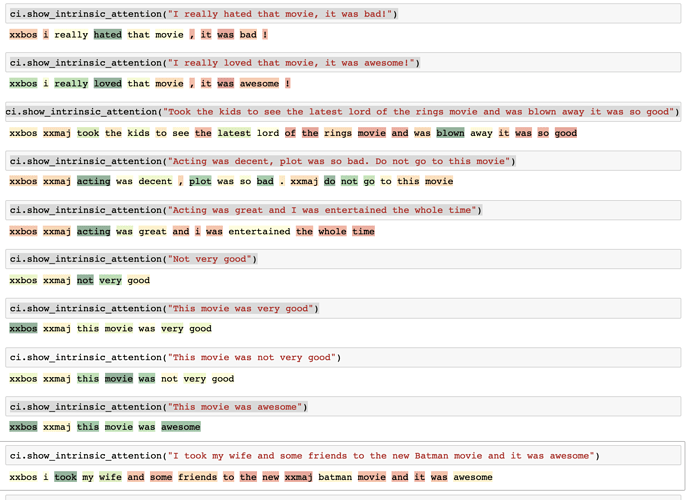This screenshot has width=688, height=500.
Task: Click the "rings" token in the output
Action: (x=337, y=133)
